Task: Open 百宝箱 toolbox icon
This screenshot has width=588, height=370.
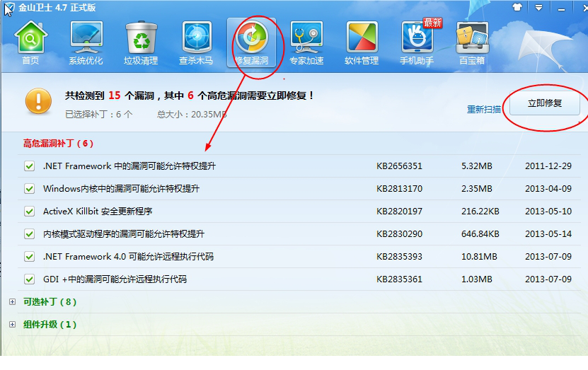Action: (x=472, y=42)
